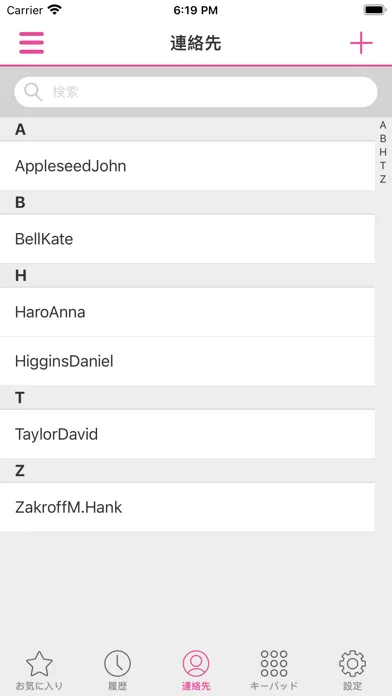Open the 履歴 history clock tab
Screen dimensions: 392x696
118,670
